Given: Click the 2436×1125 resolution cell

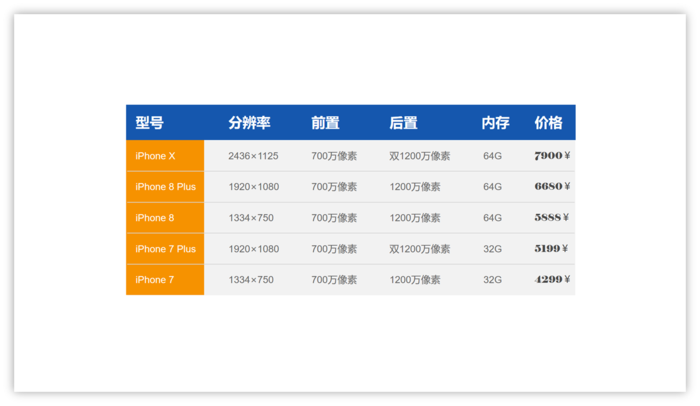Looking at the screenshot, I should point(253,156).
